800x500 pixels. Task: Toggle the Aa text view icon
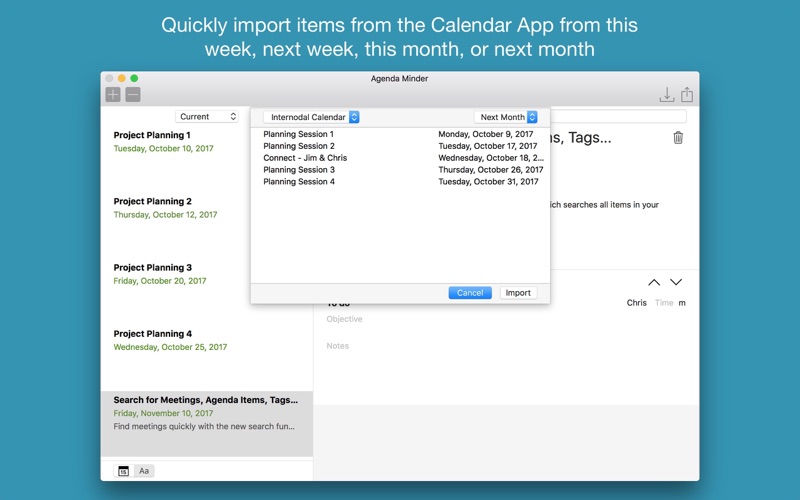144,471
